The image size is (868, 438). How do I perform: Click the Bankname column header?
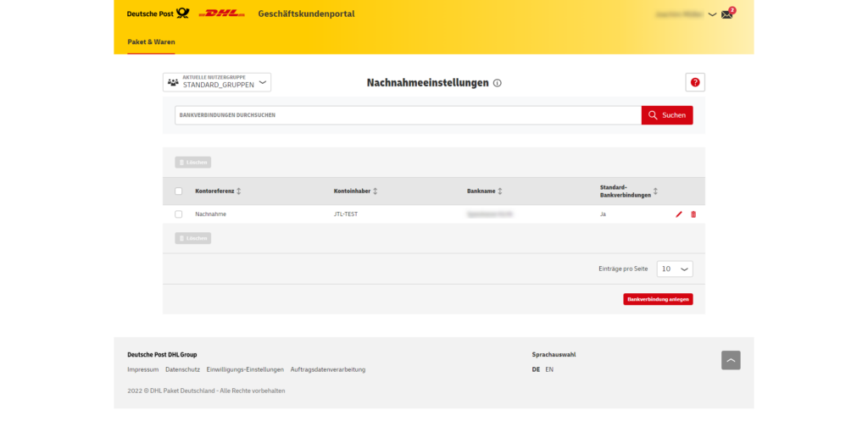(481, 191)
